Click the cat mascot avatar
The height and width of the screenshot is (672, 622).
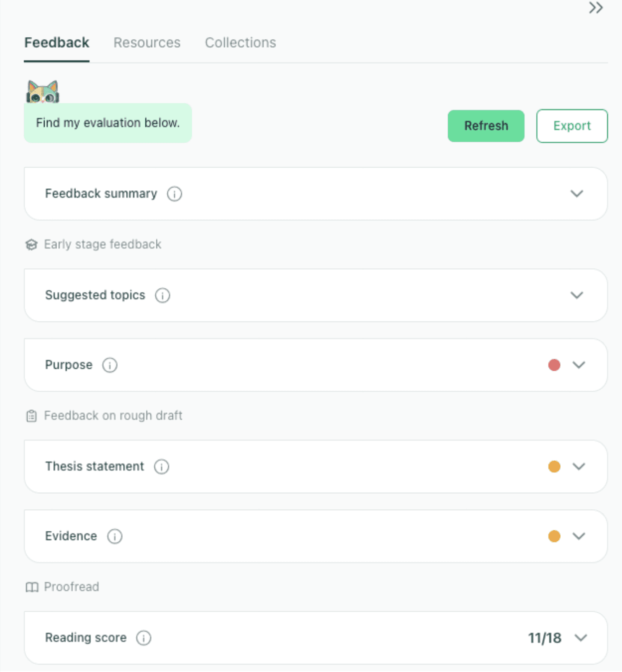point(43,92)
